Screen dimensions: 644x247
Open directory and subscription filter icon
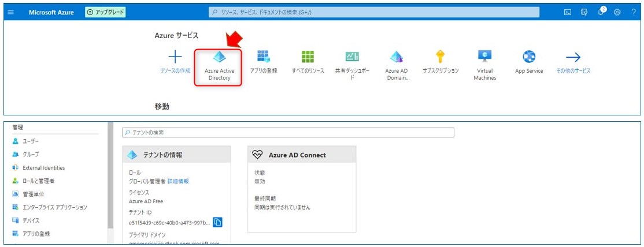[x=584, y=12]
